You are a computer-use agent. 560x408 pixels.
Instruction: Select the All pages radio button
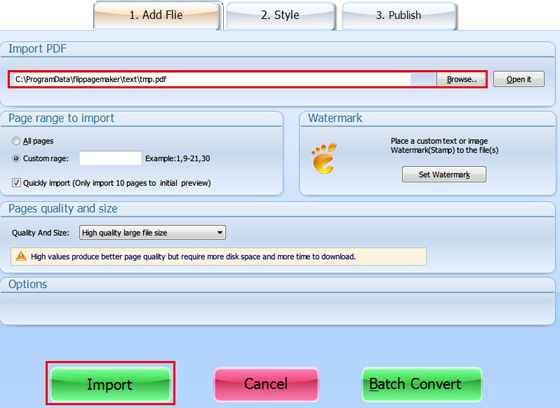point(16,141)
